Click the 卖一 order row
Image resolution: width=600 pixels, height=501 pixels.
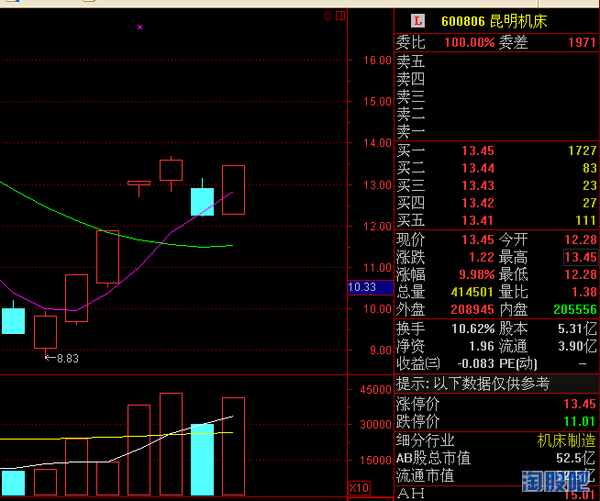point(496,132)
